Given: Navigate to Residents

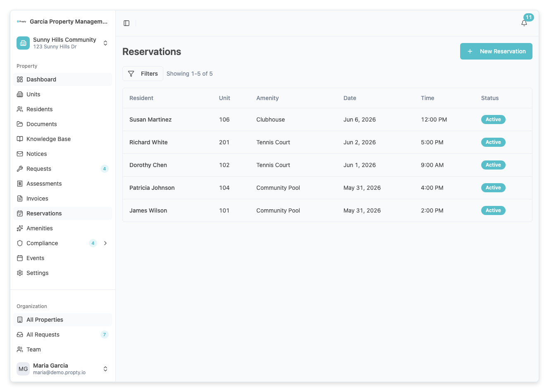Looking at the screenshot, I should pyautogui.click(x=63, y=109).
